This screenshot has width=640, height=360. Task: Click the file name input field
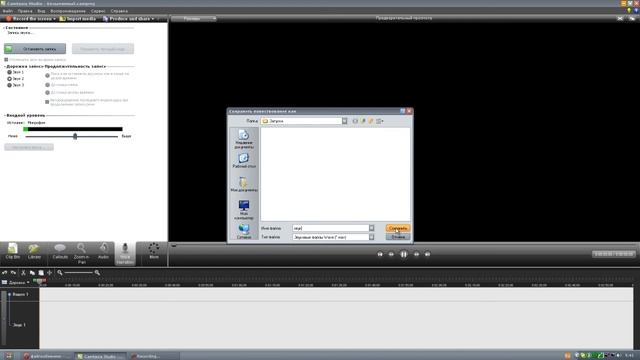[x=330, y=228]
